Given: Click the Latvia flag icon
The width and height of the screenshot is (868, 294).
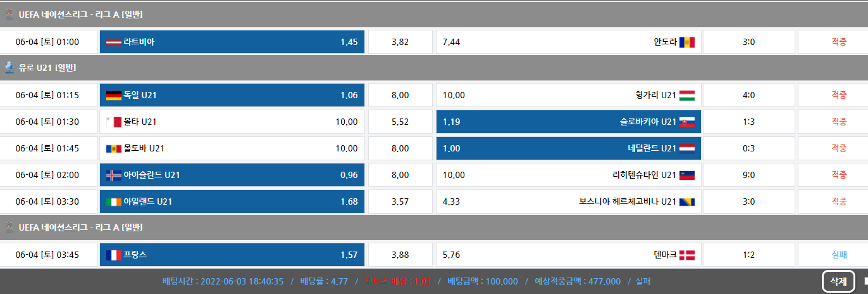Looking at the screenshot, I should (113, 42).
